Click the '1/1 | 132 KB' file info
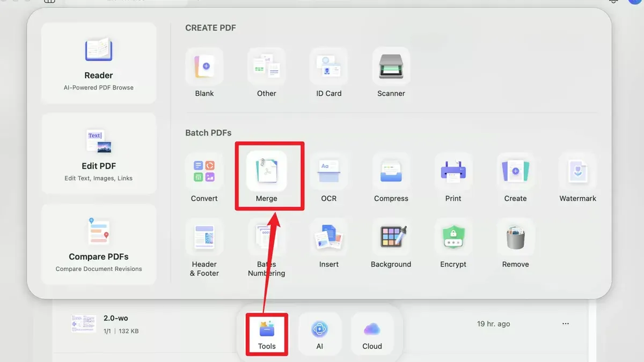Image resolution: width=644 pixels, height=362 pixels. click(121, 331)
